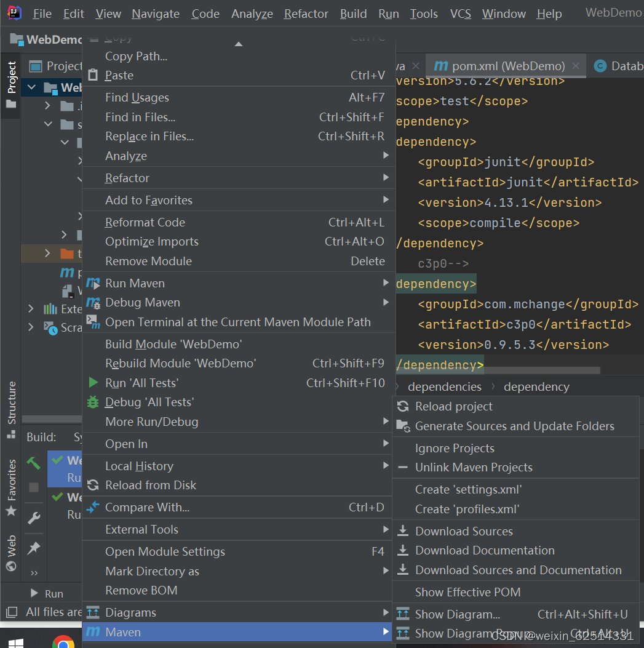
Task: Choose Reformat Code
Action: [239, 222]
